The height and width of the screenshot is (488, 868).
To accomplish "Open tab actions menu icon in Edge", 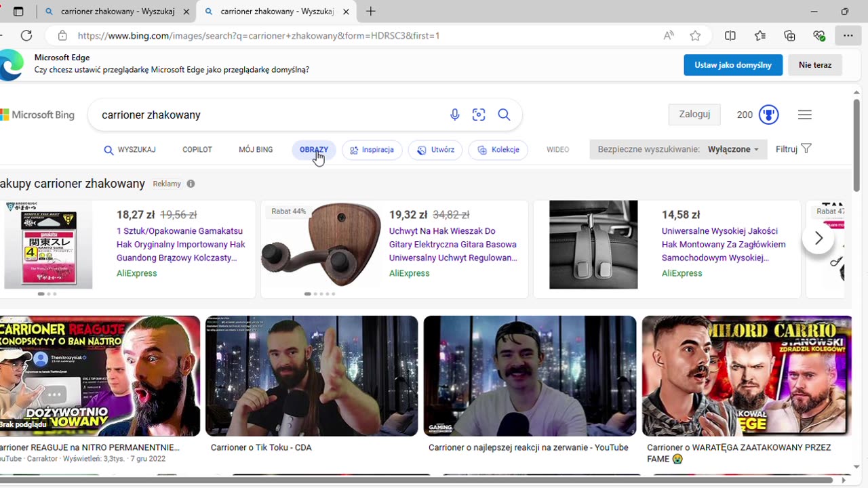I will point(18,12).
